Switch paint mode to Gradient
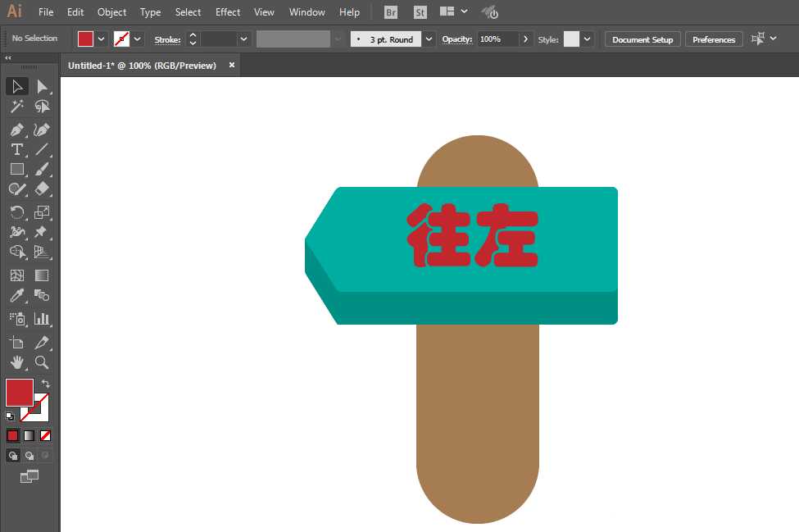 point(29,436)
